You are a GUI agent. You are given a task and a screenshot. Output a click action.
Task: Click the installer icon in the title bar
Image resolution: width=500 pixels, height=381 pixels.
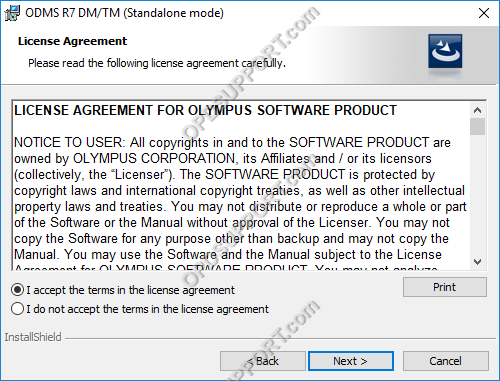pyautogui.click(x=12, y=13)
